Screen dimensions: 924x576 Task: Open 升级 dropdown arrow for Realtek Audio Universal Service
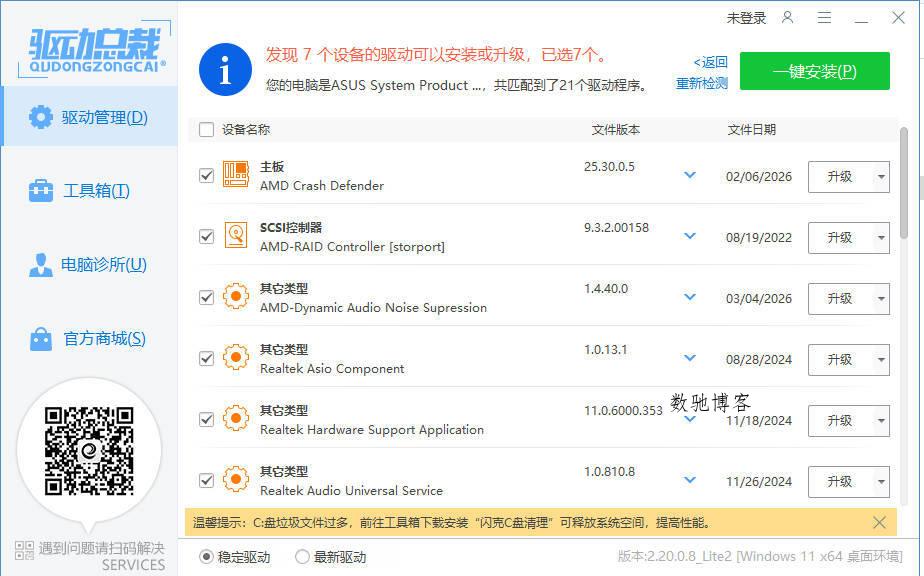tap(881, 482)
